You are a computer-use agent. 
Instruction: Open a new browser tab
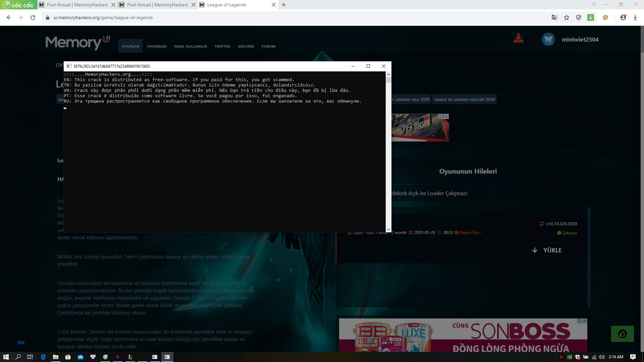tap(284, 5)
